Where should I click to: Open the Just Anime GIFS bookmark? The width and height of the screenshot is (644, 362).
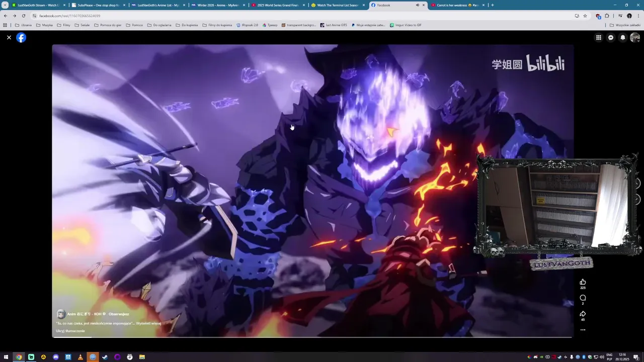pyautogui.click(x=334, y=25)
